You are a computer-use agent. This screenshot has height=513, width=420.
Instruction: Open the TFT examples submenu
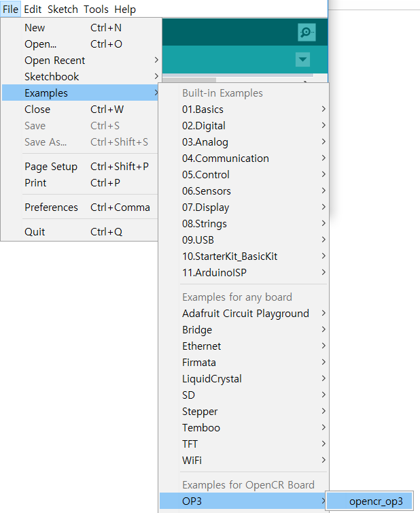244,444
